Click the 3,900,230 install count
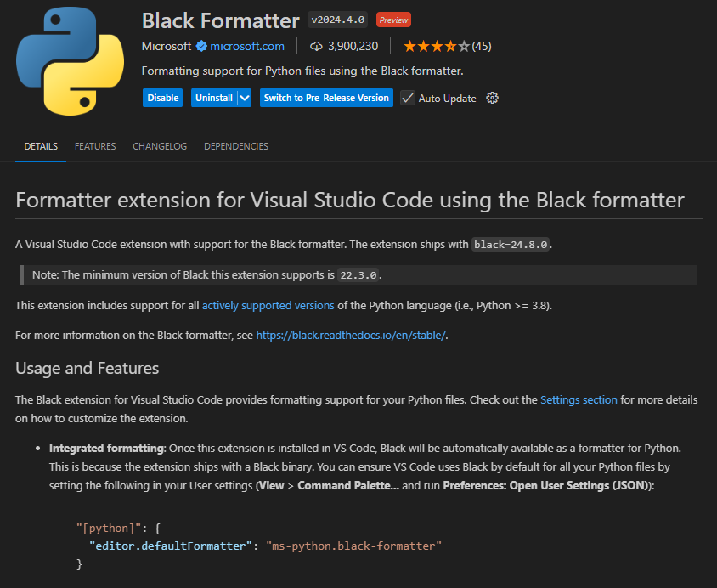The width and height of the screenshot is (717, 588). tap(353, 46)
